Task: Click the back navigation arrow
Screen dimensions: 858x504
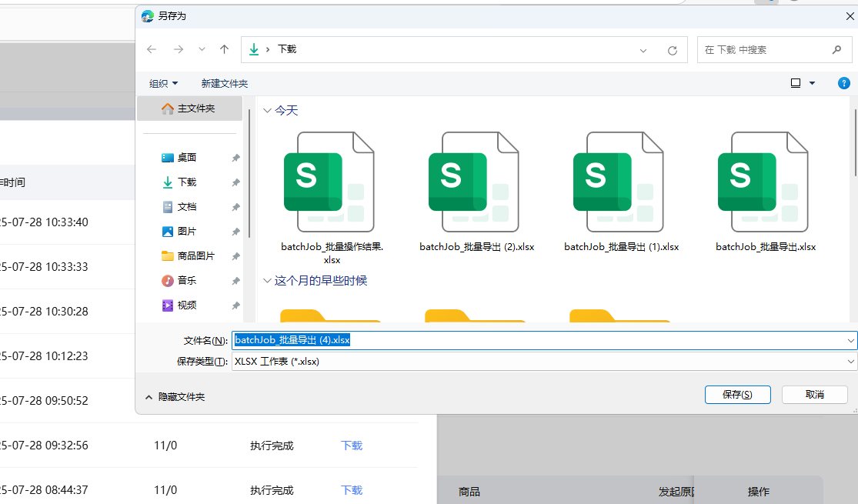Action: point(152,49)
